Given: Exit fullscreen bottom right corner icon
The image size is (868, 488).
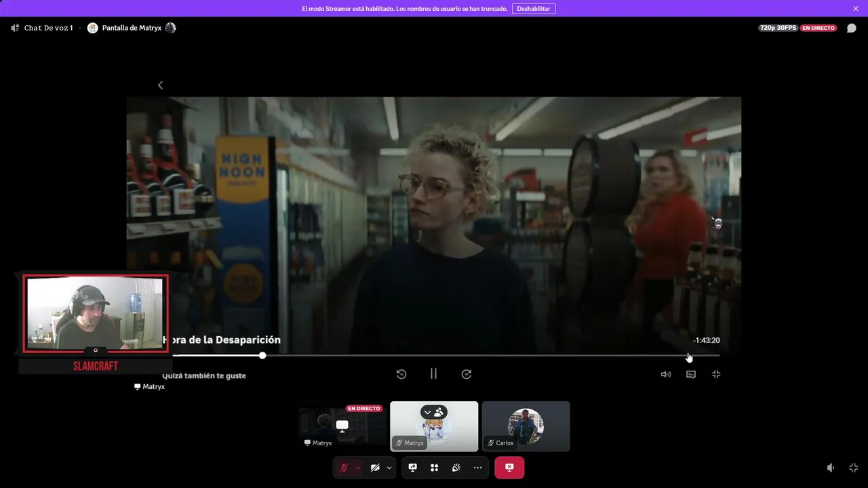Looking at the screenshot, I should coord(853,468).
